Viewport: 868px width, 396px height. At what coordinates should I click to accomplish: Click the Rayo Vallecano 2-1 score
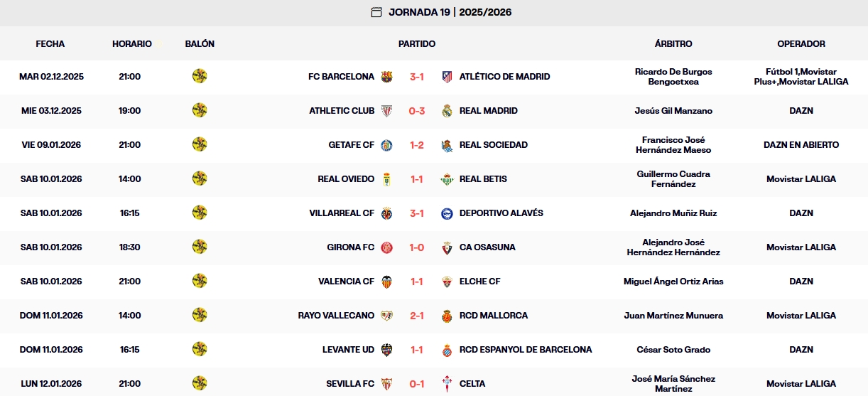coord(417,316)
